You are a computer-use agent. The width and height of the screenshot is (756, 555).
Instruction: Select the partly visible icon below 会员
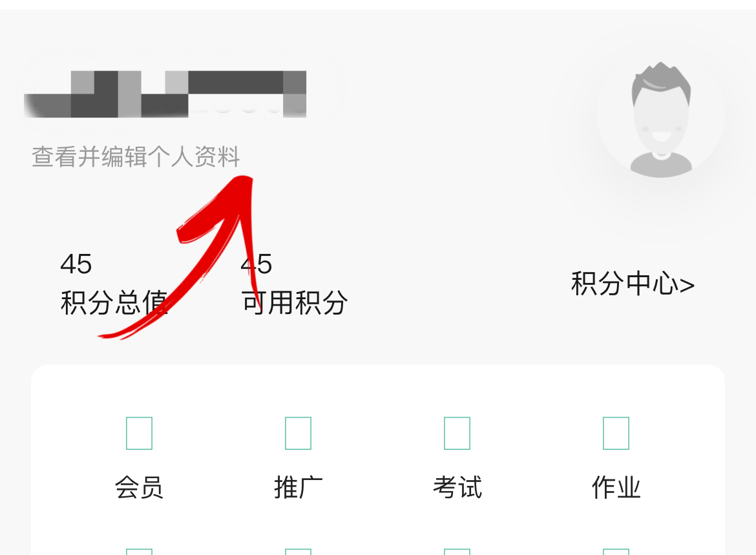[140, 552]
